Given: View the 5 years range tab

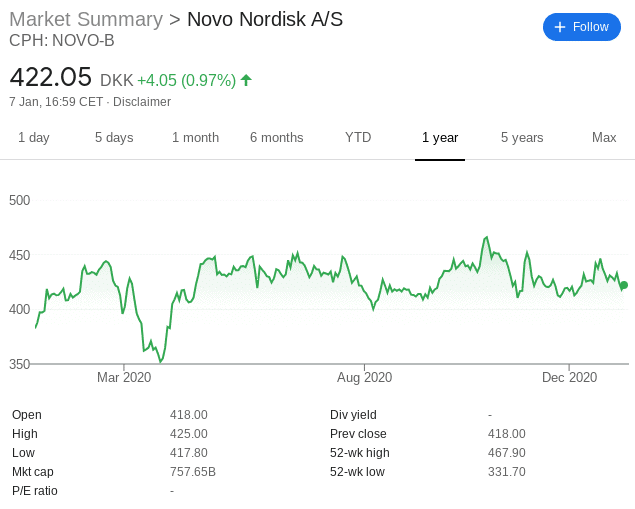Looking at the screenshot, I should coord(522,138).
